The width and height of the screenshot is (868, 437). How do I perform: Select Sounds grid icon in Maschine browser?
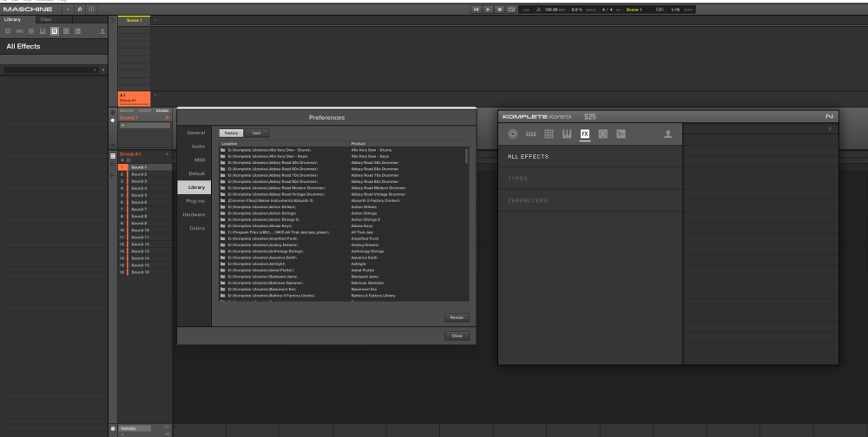point(31,31)
